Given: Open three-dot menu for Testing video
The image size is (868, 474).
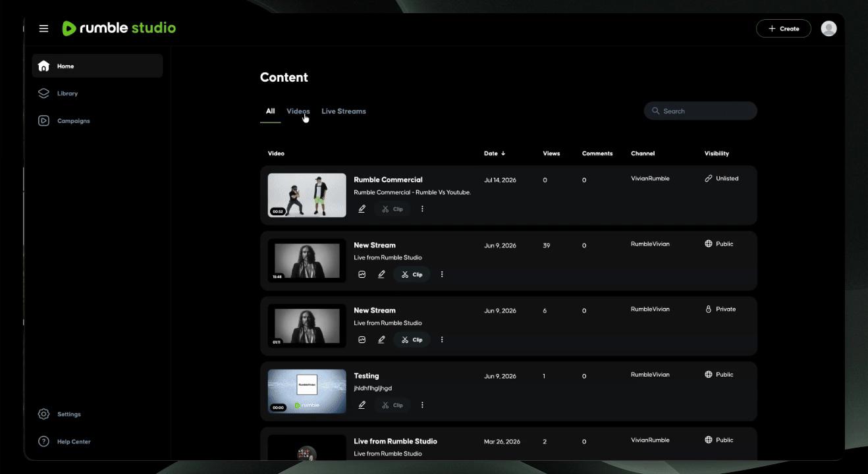Looking at the screenshot, I should coord(422,405).
